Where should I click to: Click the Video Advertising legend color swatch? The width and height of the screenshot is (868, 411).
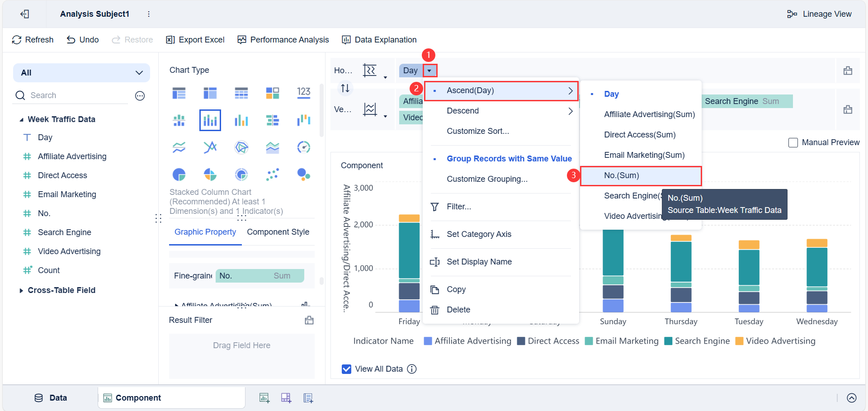click(739, 341)
